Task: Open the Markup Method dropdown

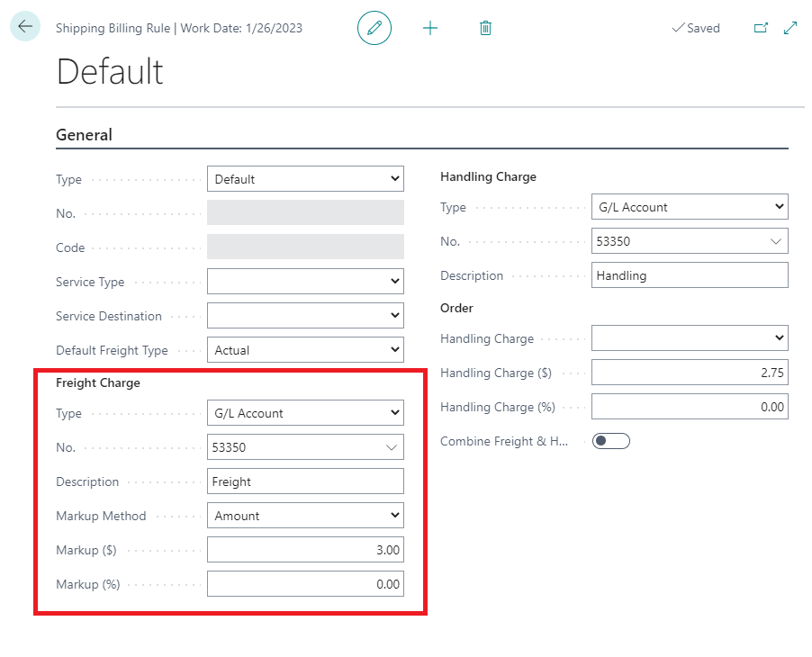Action: (x=305, y=516)
